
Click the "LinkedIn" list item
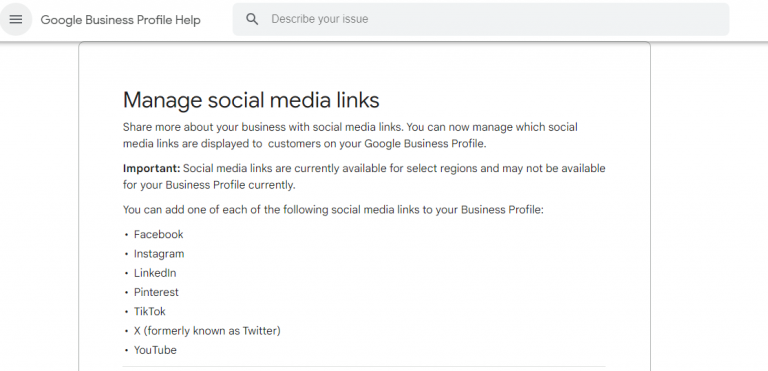coord(155,273)
